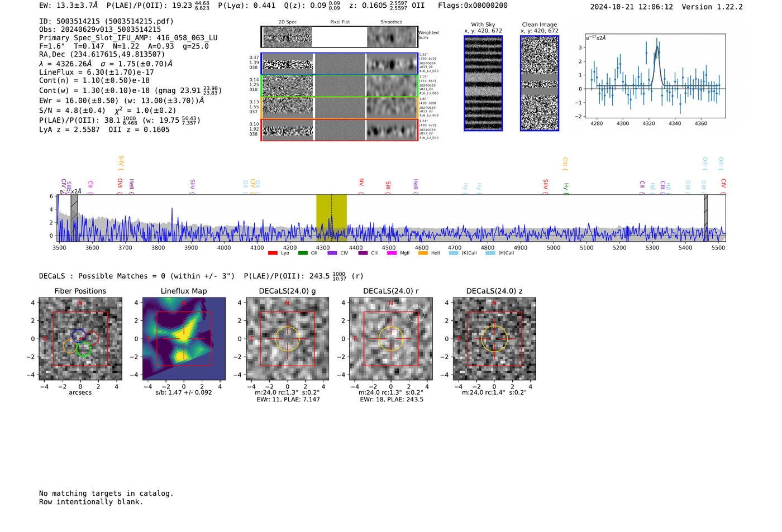Select the orange-bordered fiber spectrum row
Viewport: 782px width, 532px height.
(339, 108)
